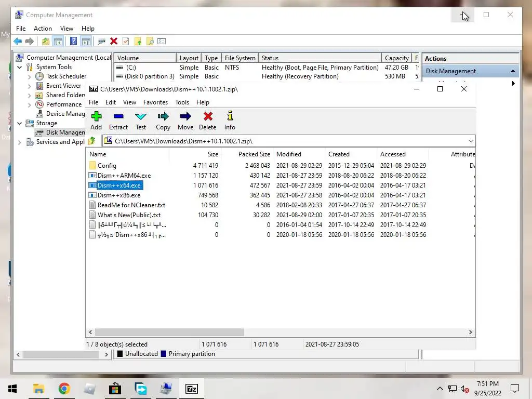Sort 7-Zip list by Name column
Screen dimensions: 532x399
[127, 154]
